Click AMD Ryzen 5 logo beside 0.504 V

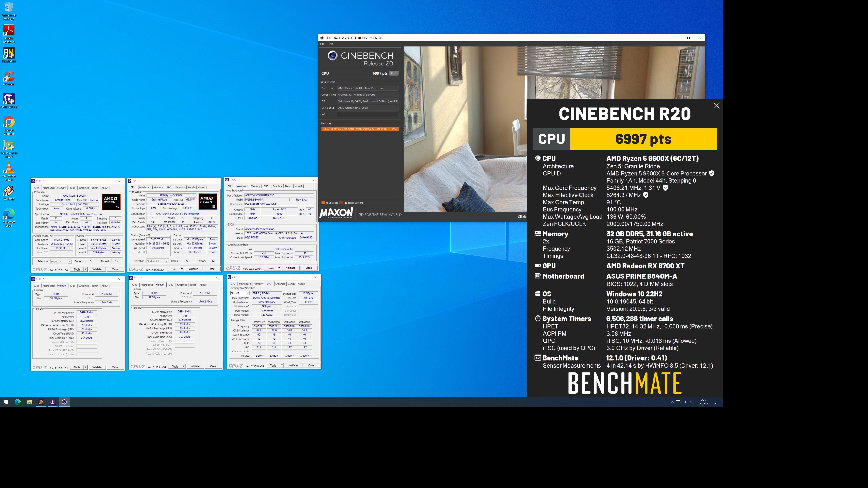pos(111,202)
